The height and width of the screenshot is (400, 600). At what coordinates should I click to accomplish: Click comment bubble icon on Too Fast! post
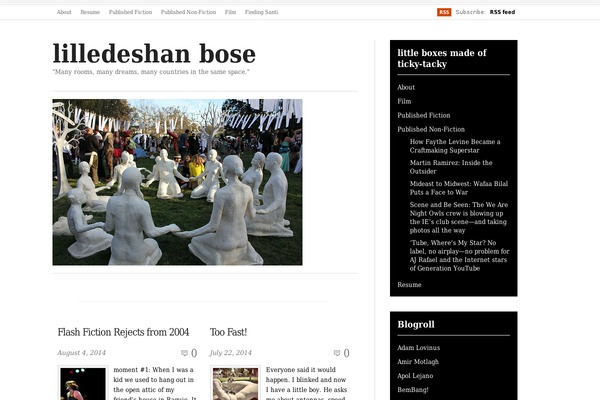coord(337,353)
